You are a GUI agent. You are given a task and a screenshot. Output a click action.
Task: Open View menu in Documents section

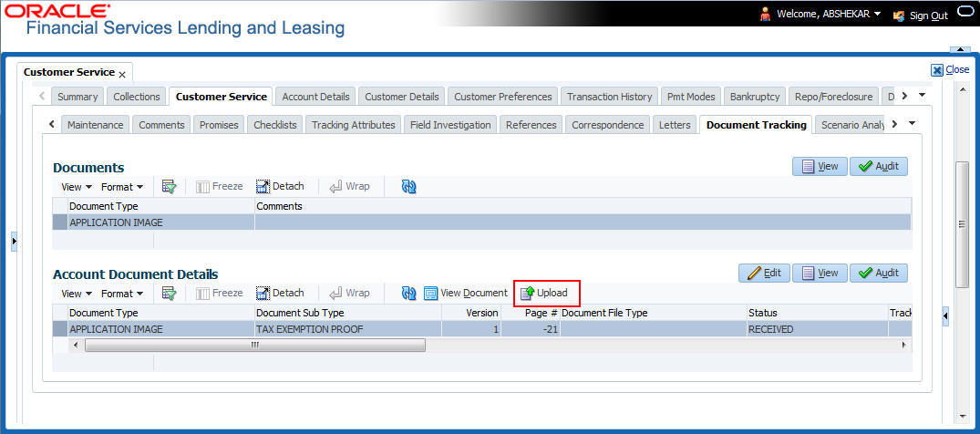pyautogui.click(x=77, y=186)
